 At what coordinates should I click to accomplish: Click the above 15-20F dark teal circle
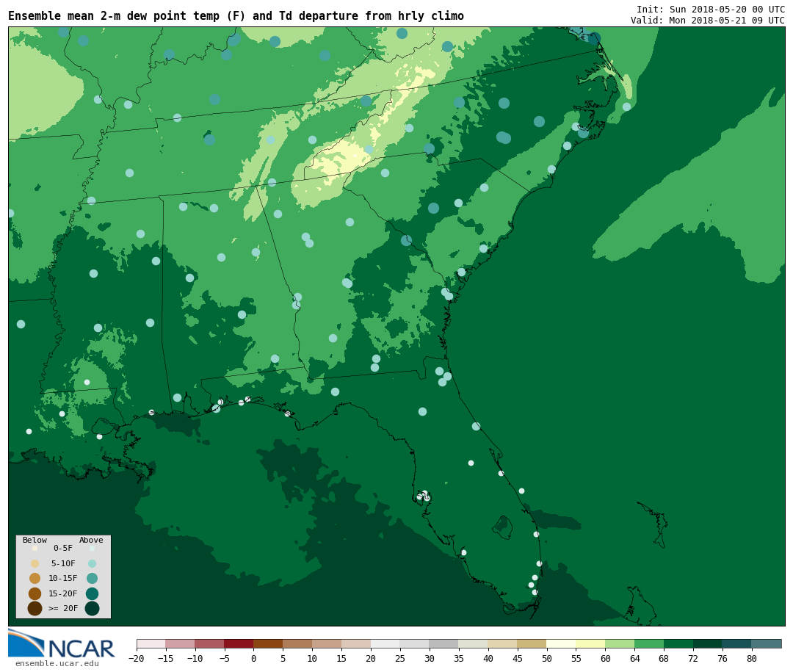[92, 593]
